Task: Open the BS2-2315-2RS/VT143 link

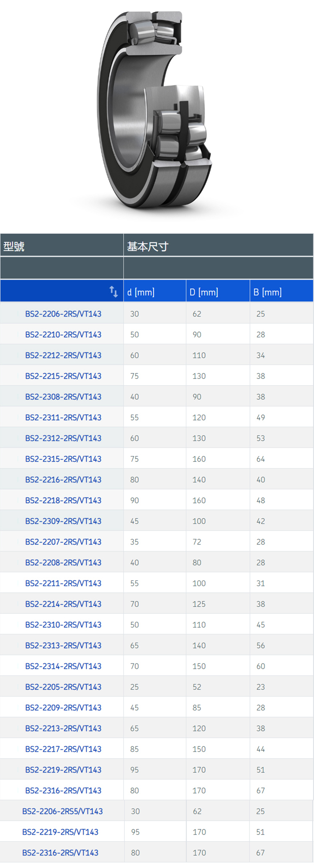Action: (63, 459)
